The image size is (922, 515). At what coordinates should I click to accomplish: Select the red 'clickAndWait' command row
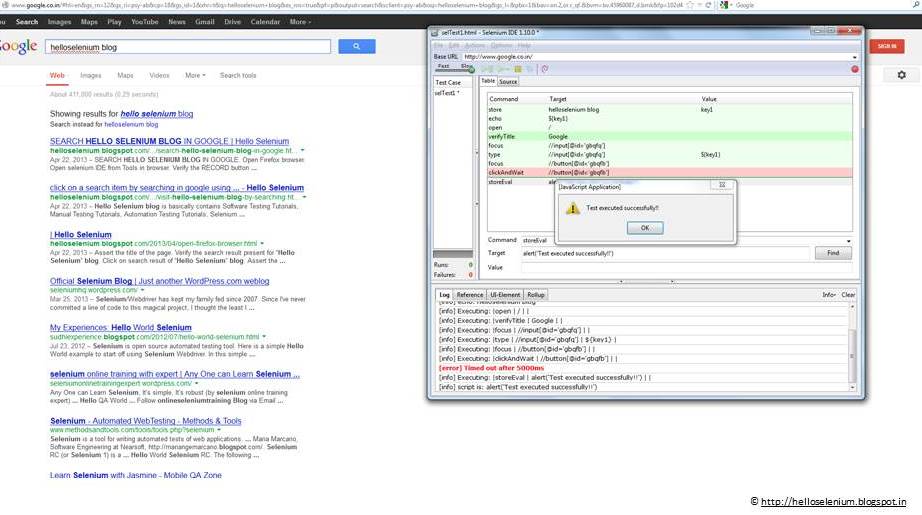pyautogui.click(x=669, y=172)
